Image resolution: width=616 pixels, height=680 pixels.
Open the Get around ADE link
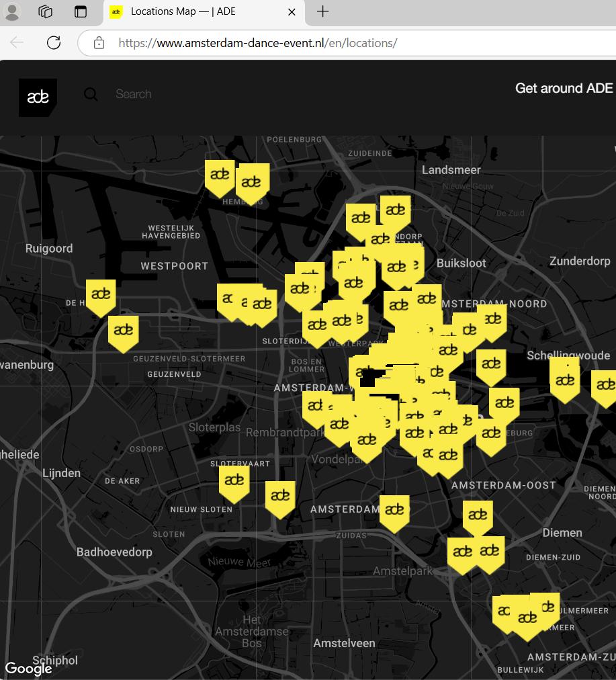pos(564,88)
